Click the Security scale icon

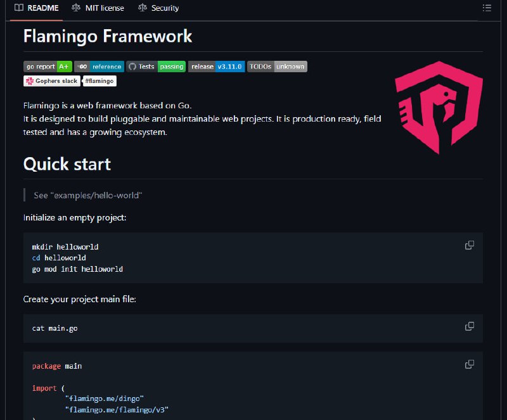pyautogui.click(x=142, y=8)
